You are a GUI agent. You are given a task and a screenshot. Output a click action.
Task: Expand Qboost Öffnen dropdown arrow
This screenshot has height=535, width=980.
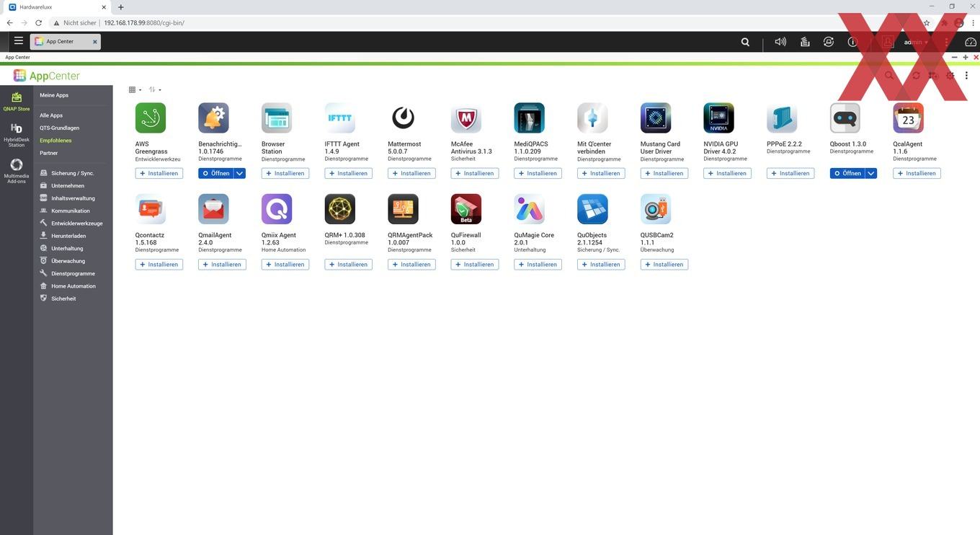point(871,173)
